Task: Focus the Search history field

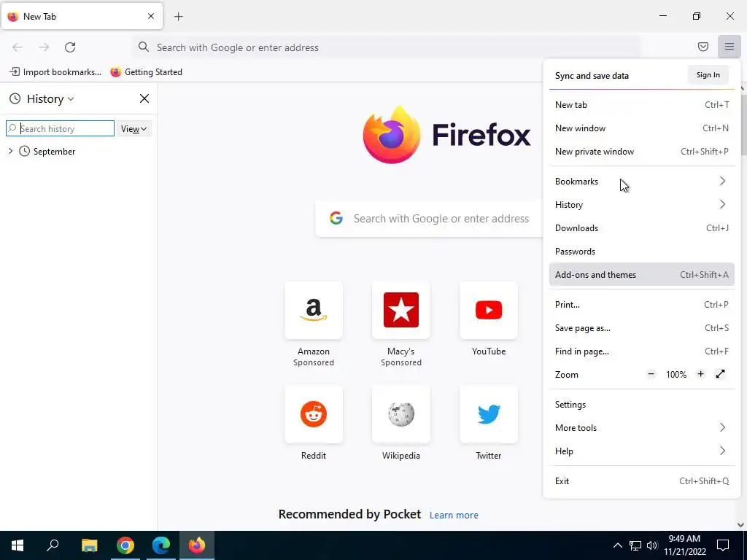Action: (60, 128)
